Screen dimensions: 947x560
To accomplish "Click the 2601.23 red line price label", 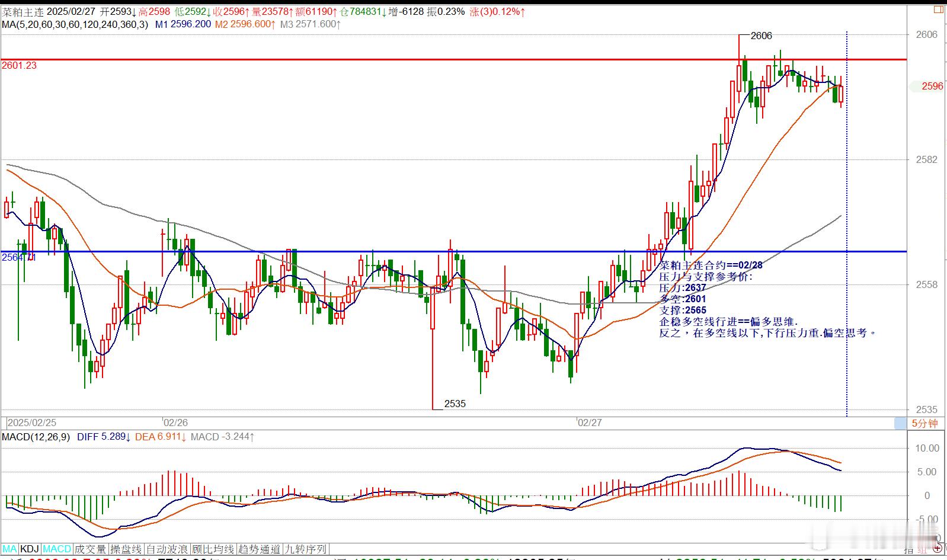I will (x=19, y=66).
